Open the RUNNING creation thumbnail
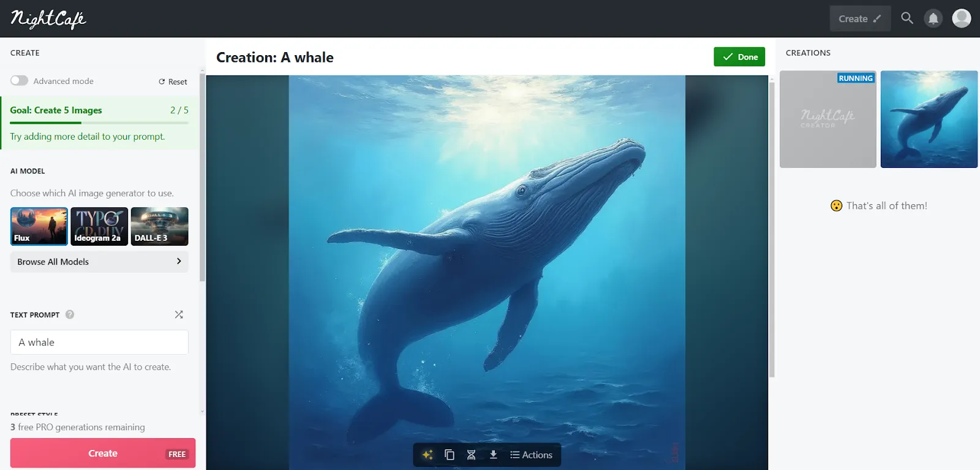This screenshot has width=980, height=470. (827, 119)
